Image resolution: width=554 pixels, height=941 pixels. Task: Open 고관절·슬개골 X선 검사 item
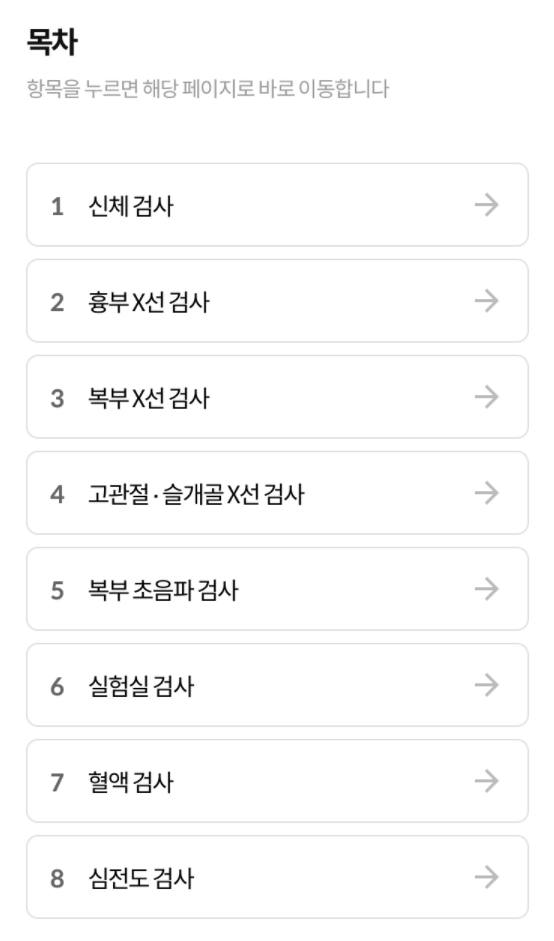pyautogui.click(x=277, y=493)
